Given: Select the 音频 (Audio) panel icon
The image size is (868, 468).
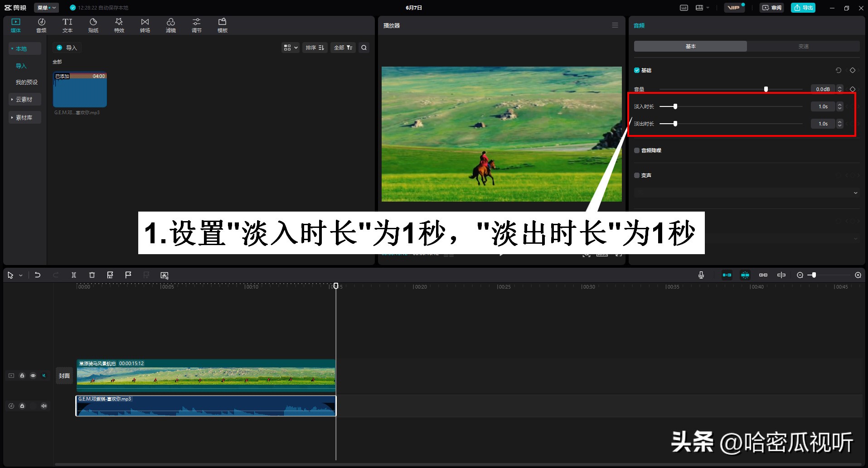Looking at the screenshot, I should (41, 25).
